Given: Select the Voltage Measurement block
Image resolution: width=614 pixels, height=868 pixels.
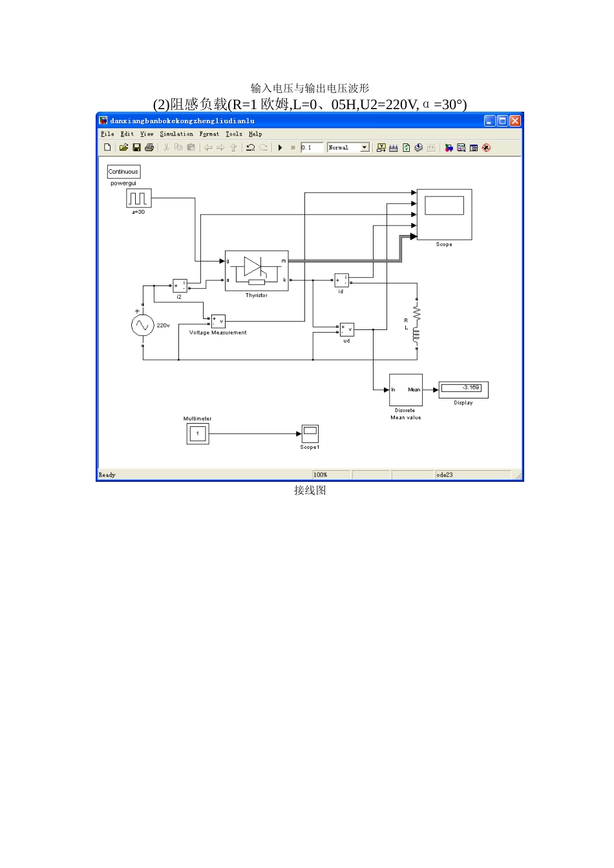Looking at the screenshot, I should [x=218, y=321].
